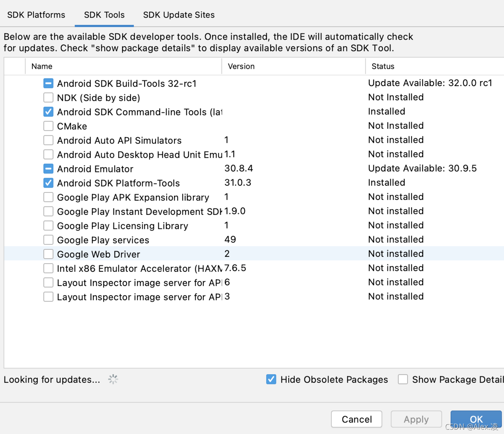Tick Android Auto Desktop Head Unit Emulator checkbox

click(x=48, y=154)
